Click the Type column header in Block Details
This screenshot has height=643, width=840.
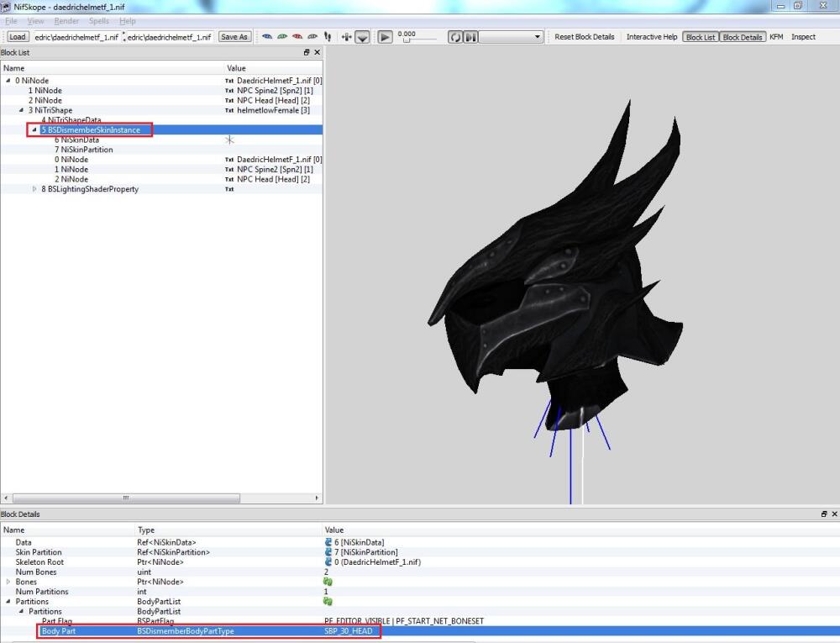[228, 530]
